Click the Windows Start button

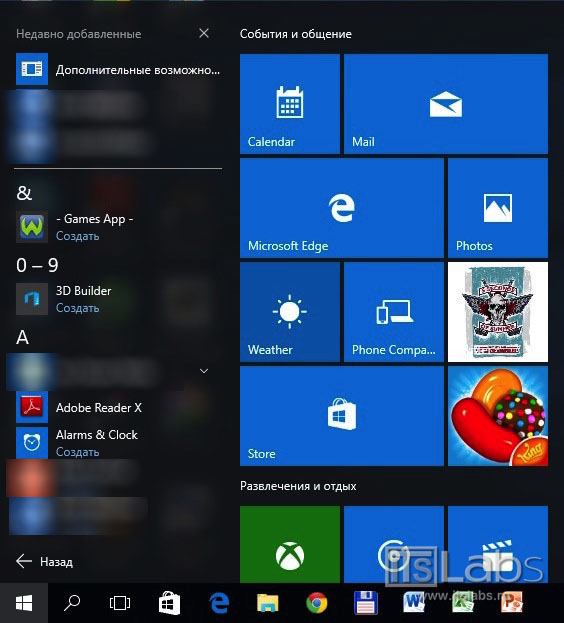coord(24,603)
